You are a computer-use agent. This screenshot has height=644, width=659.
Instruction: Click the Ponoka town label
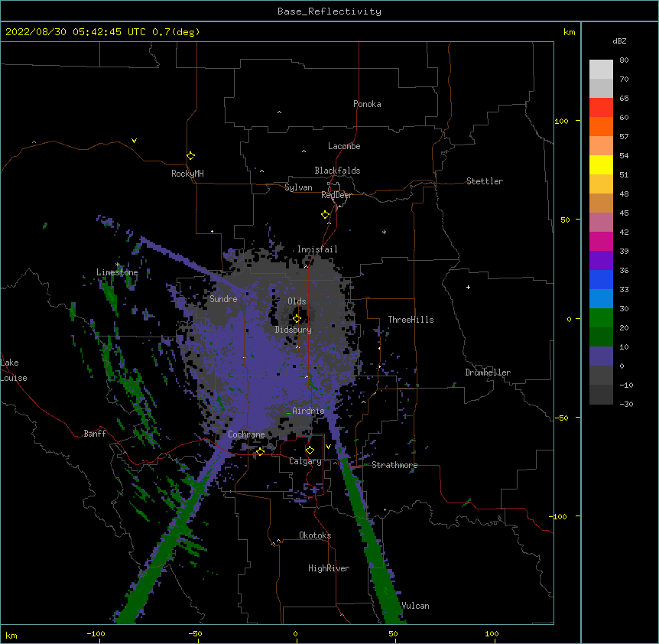tap(367, 104)
